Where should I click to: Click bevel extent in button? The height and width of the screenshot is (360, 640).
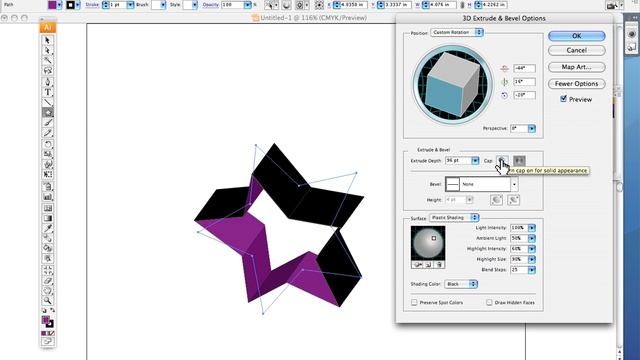point(513,200)
